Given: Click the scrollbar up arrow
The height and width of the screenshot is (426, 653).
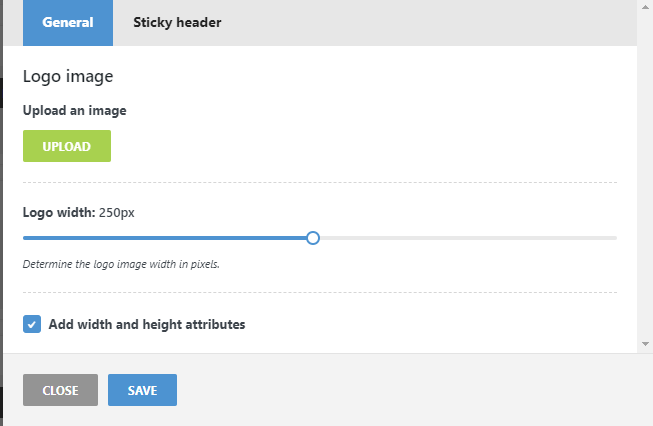Looking at the screenshot, I should pyautogui.click(x=645, y=6).
